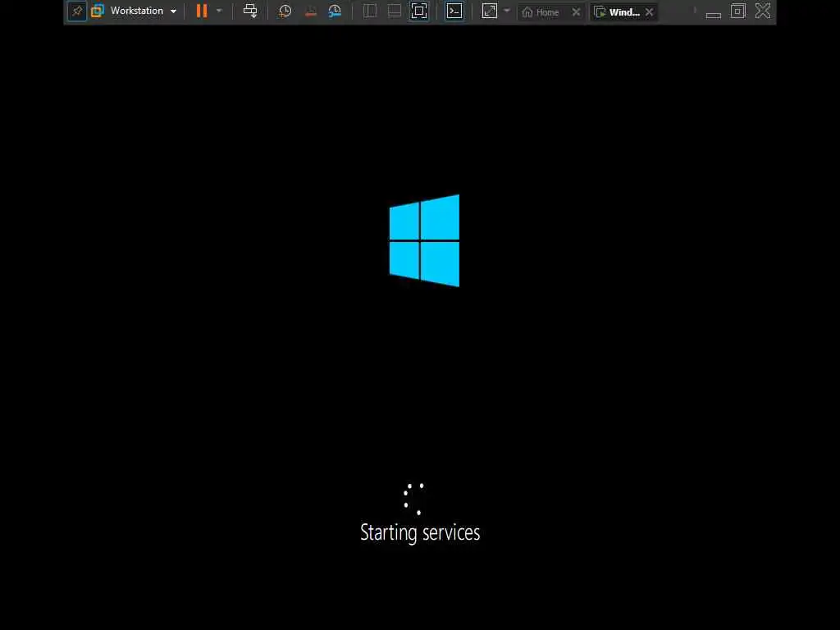The height and width of the screenshot is (630, 840).
Task: Click the 'Starting services' text
Action: (420, 532)
